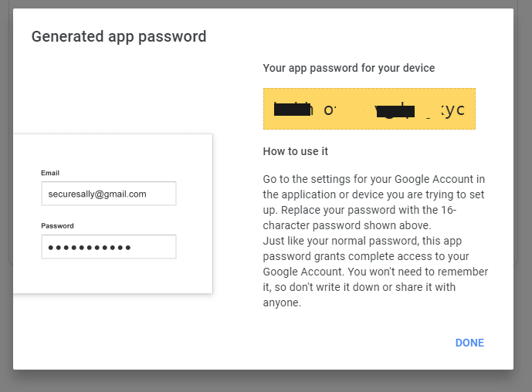This screenshot has width=532, height=392.
Task: Click the Password field with masked dots
Action: point(108,247)
